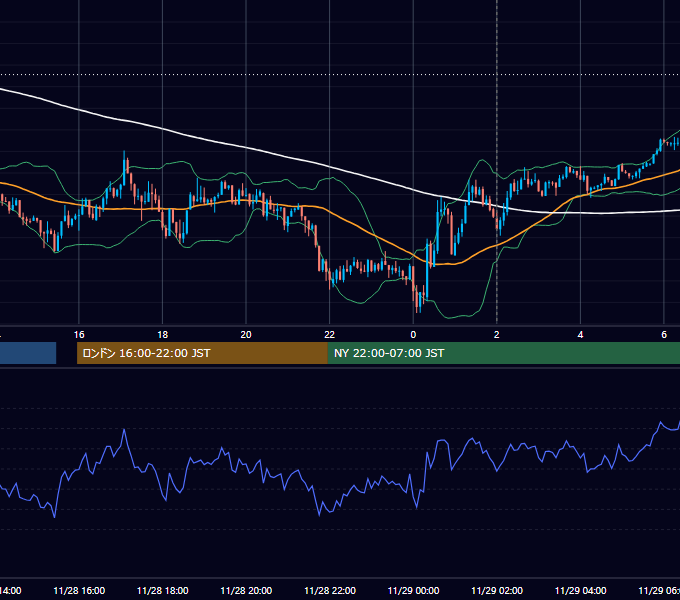Click the 11/28 18:00 date label
Image resolution: width=680 pixels, height=600 pixels.
pos(163,591)
